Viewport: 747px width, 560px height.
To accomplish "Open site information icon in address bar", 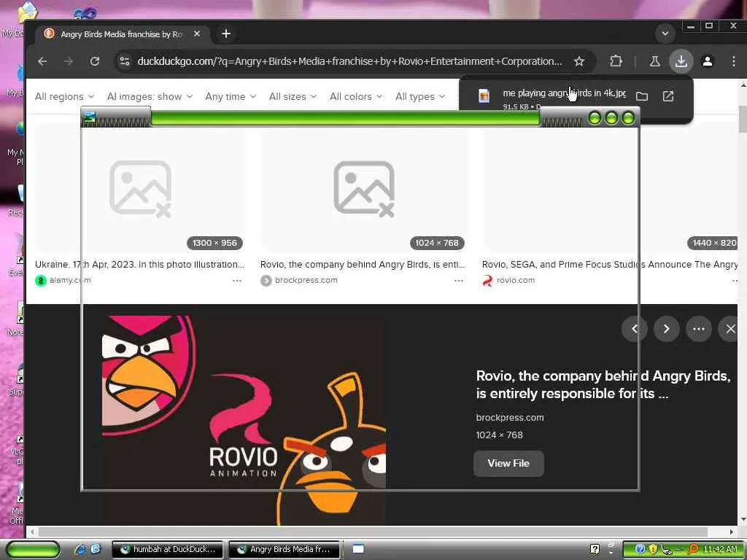I will (125, 61).
